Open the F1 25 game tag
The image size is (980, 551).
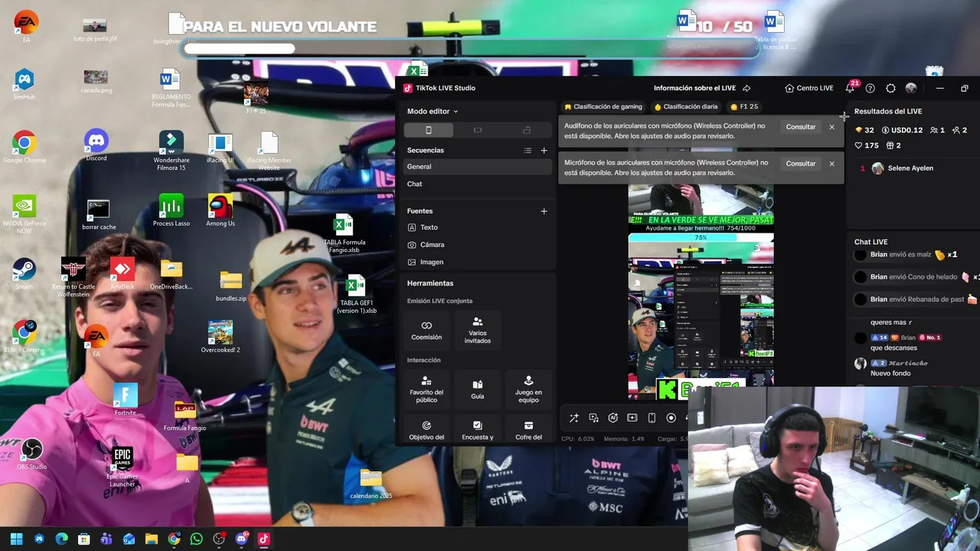coord(744,107)
